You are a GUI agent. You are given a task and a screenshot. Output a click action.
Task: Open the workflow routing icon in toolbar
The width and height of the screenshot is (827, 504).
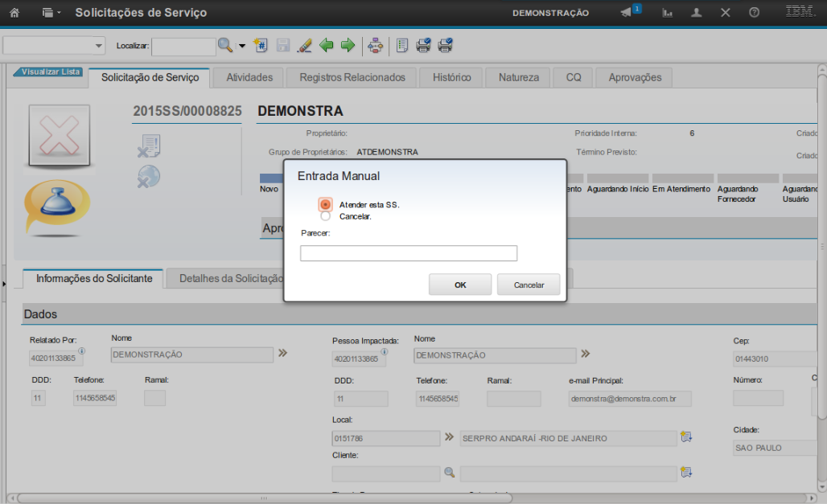coord(375,46)
